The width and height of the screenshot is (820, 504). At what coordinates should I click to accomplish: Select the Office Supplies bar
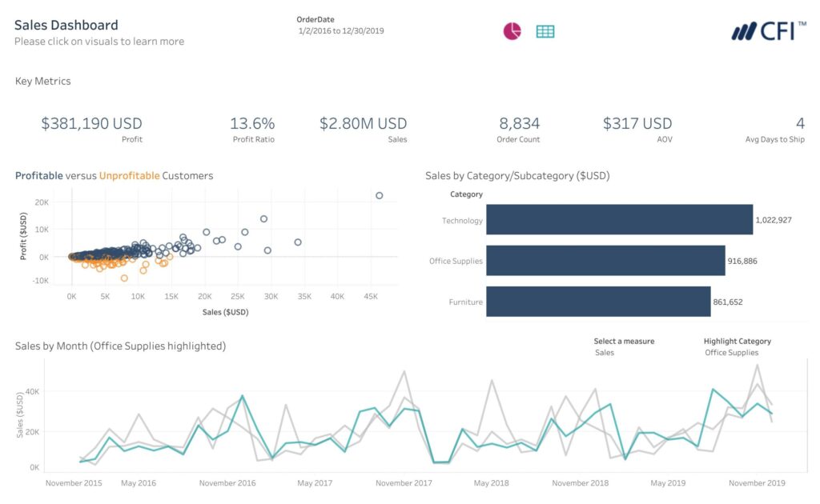(x=607, y=260)
